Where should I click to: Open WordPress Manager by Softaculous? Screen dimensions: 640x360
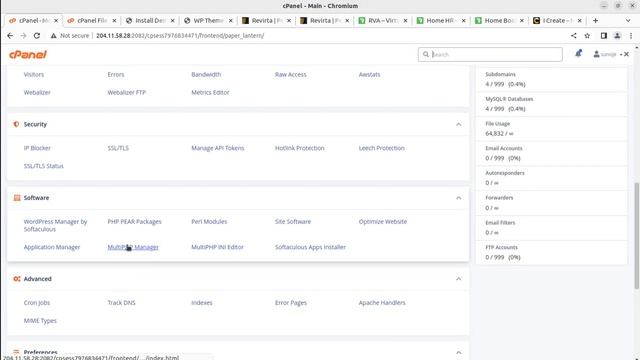pos(55,225)
